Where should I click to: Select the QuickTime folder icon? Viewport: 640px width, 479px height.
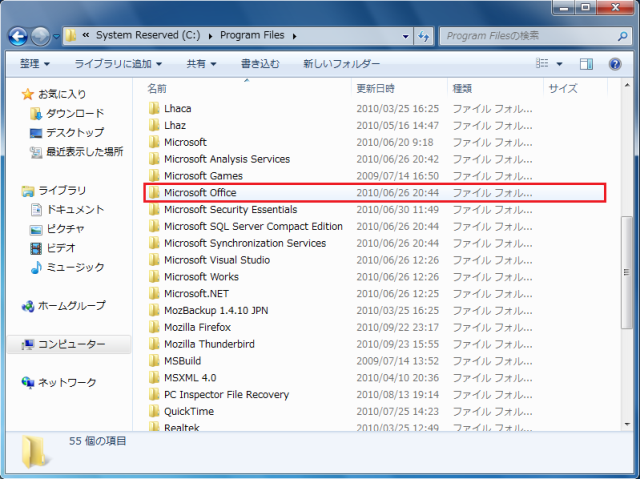pyautogui.click(x=154, y=411)
